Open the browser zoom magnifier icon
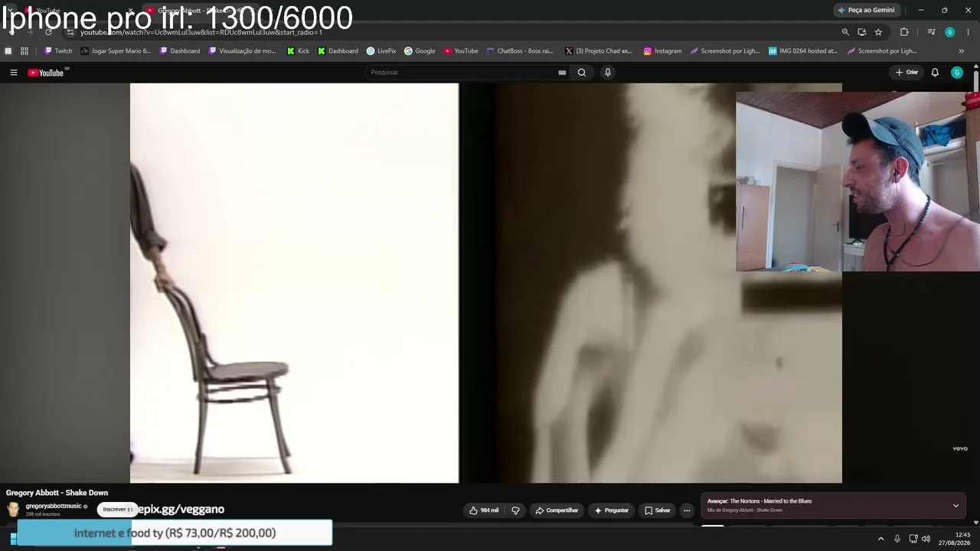Viewport: 980px width, 551px height. [845, 32]
